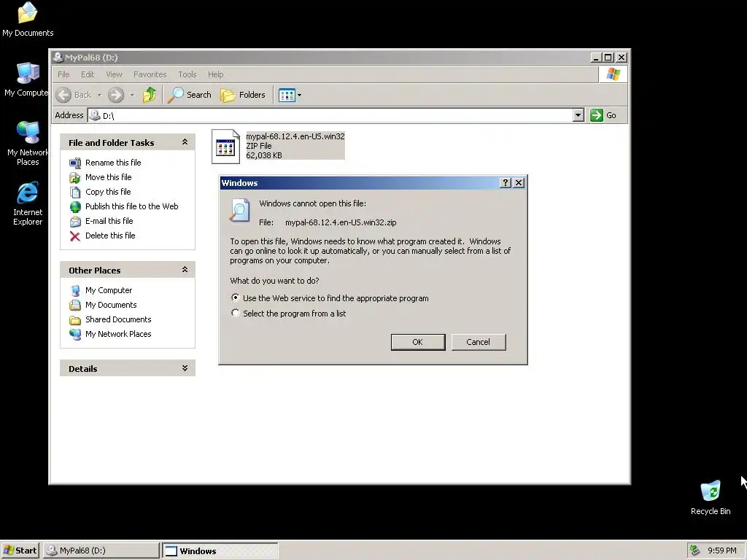Open the Start menu
This screenshot has width=747, height=560.
[x=20, y=551]
